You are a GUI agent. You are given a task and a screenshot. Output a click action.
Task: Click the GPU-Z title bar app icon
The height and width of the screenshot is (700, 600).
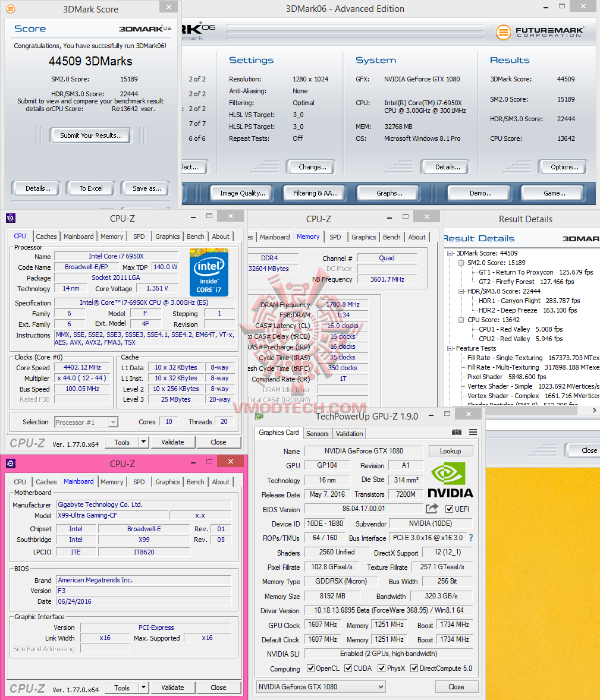point(259,416)
